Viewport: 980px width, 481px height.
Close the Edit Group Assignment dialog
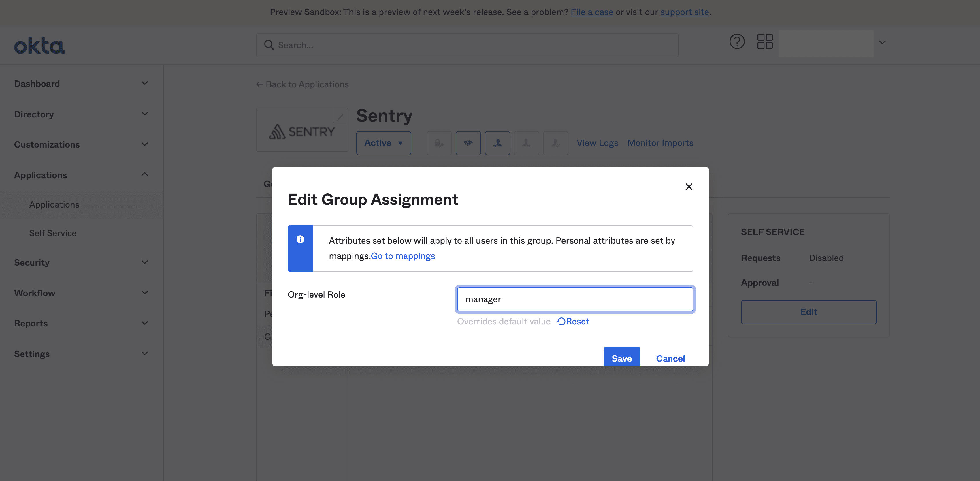click(x=689, y=187)
